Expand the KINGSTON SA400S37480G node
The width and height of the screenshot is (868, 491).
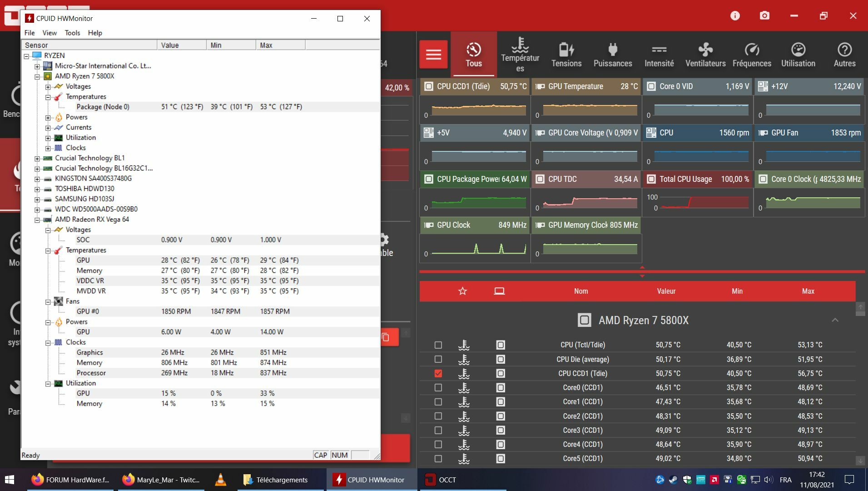pos(37,179)
